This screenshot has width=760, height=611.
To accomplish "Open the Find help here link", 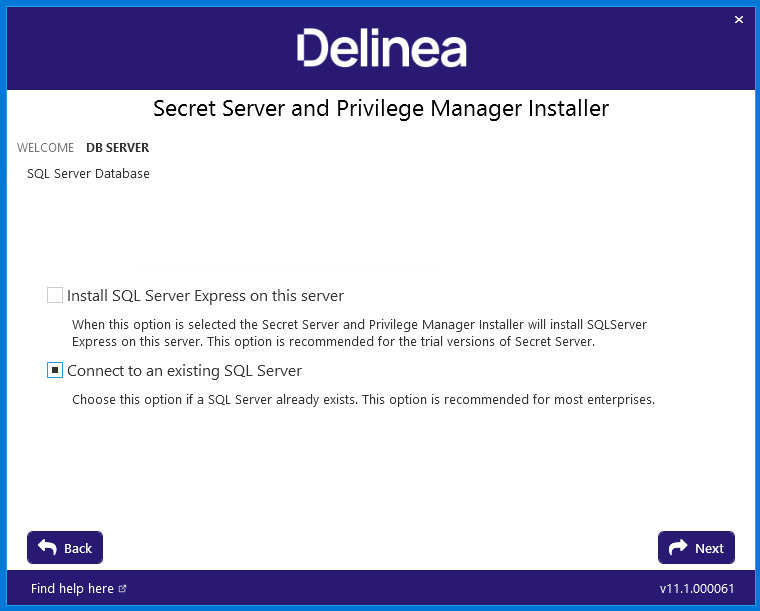I will tap(72, 589).
